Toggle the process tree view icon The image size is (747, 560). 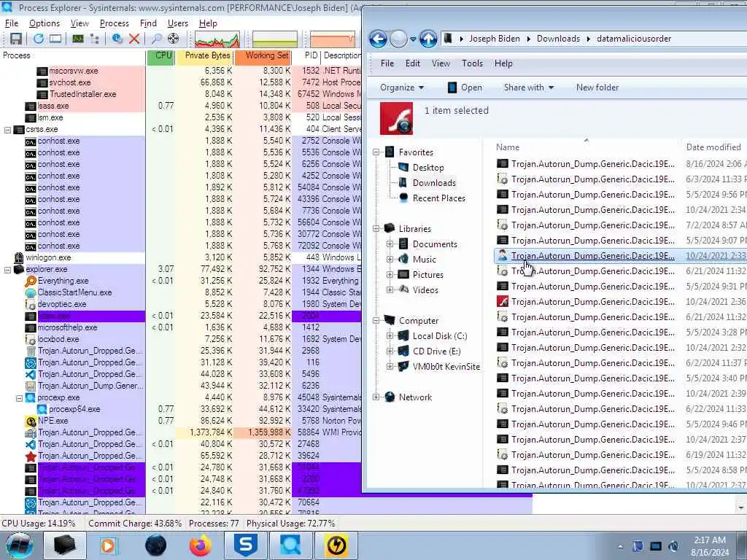pyautogui.click(x=94, y=39)
